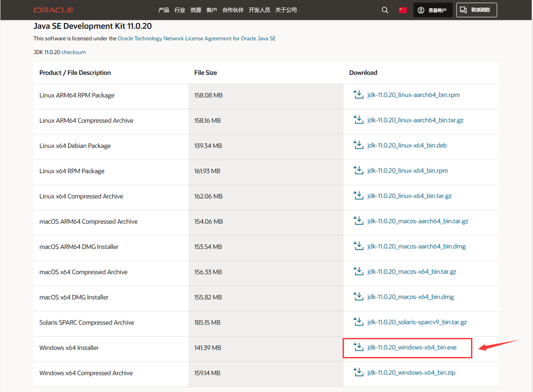Open Oracle Technology Network License Agreement link
The image size is (533, 392).
197,39
